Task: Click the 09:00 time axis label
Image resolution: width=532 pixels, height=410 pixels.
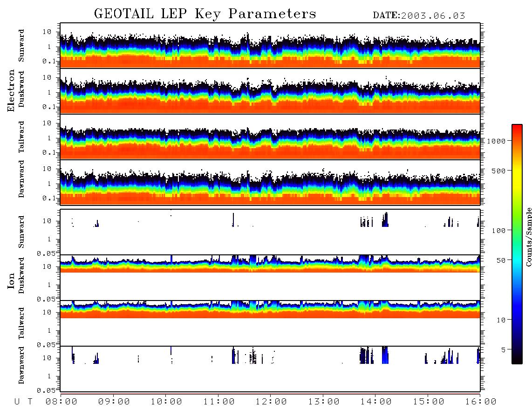Action: point(114,402)
